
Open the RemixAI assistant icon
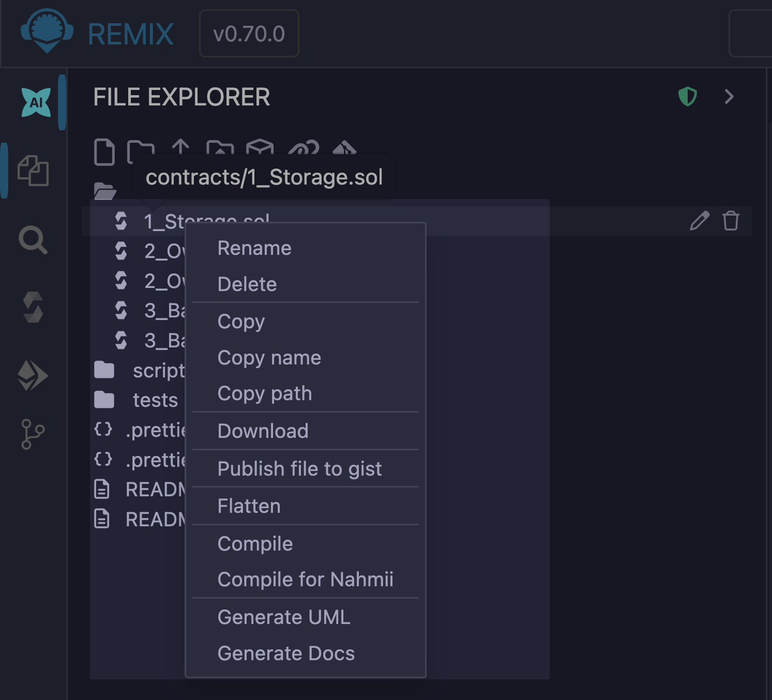point(36,102)
